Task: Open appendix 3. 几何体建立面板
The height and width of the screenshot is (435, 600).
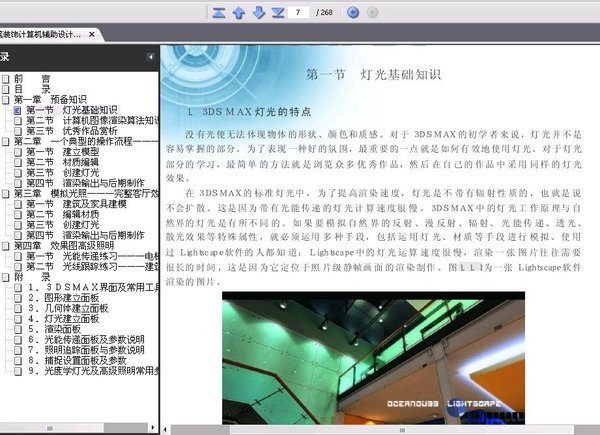Action: coord(68,308)
